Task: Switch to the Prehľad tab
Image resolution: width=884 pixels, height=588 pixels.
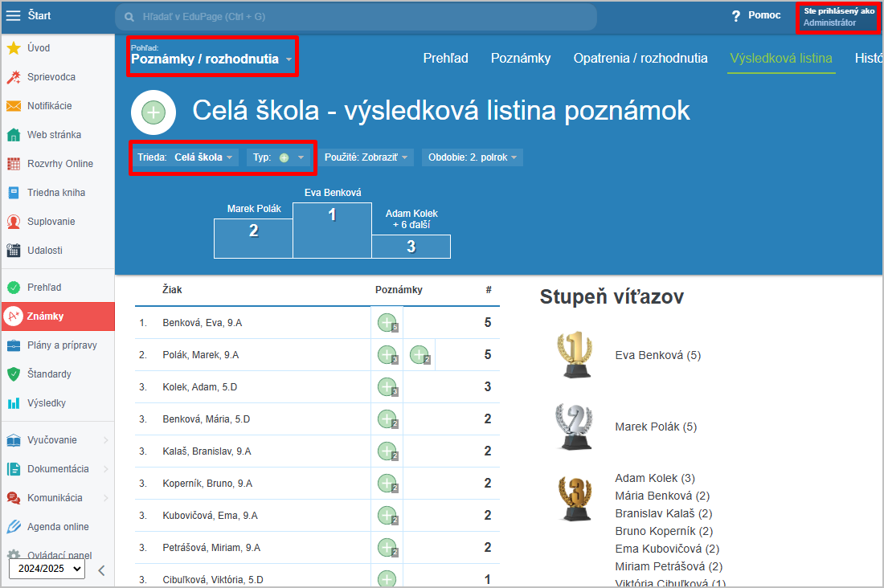Action: (x=445, y=58)
